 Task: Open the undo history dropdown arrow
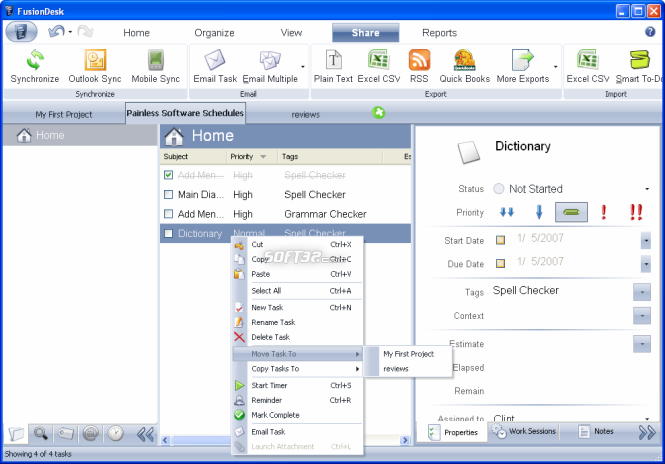[70, 32]
